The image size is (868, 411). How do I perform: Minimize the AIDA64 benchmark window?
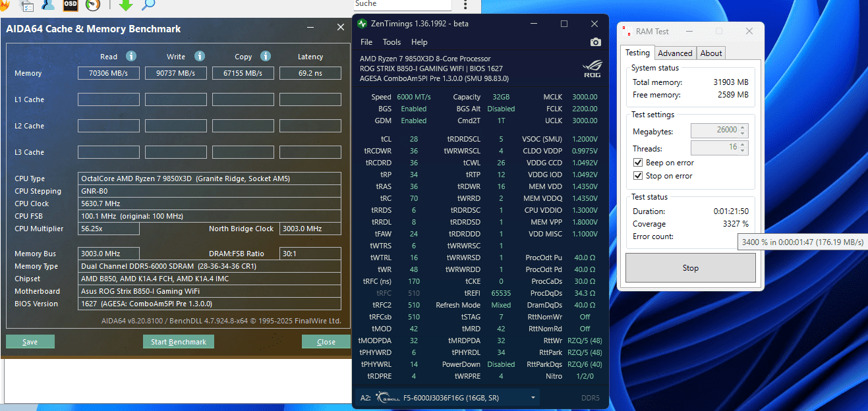tap(311, 28)
